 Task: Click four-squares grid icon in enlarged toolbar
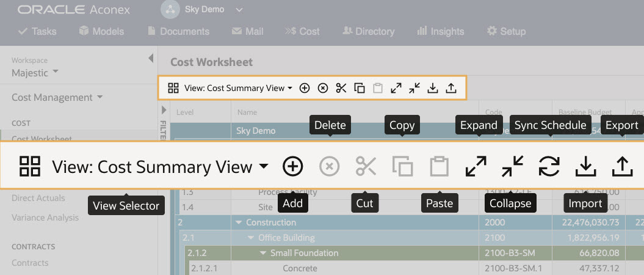tap(30, 166)
